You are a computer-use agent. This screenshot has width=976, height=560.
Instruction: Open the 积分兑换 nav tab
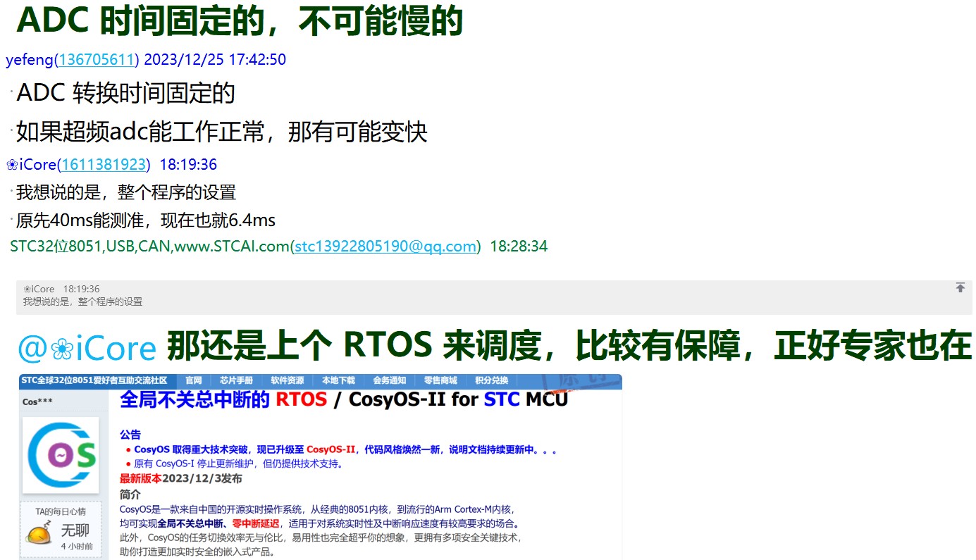coord(491,380)
